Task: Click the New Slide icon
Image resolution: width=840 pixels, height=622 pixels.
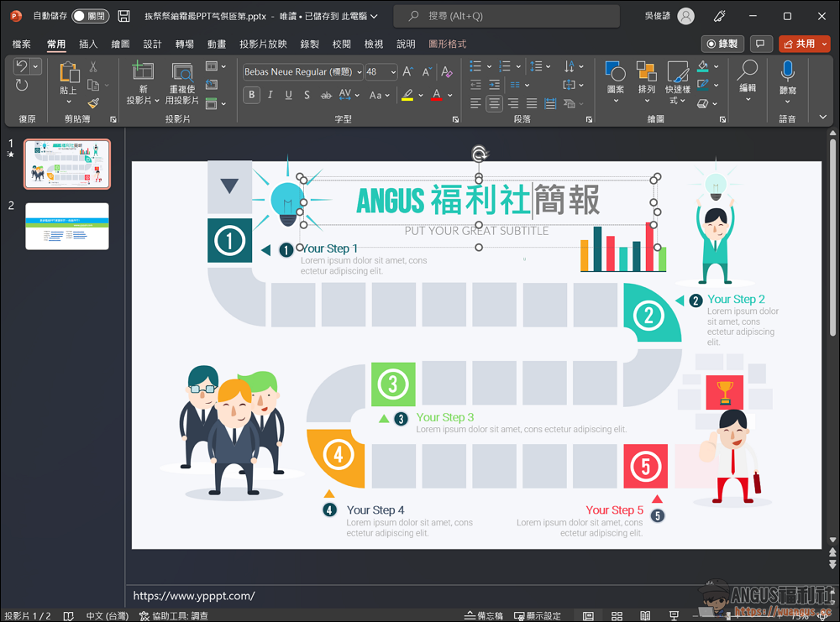Action: click(x=143, y=71)
